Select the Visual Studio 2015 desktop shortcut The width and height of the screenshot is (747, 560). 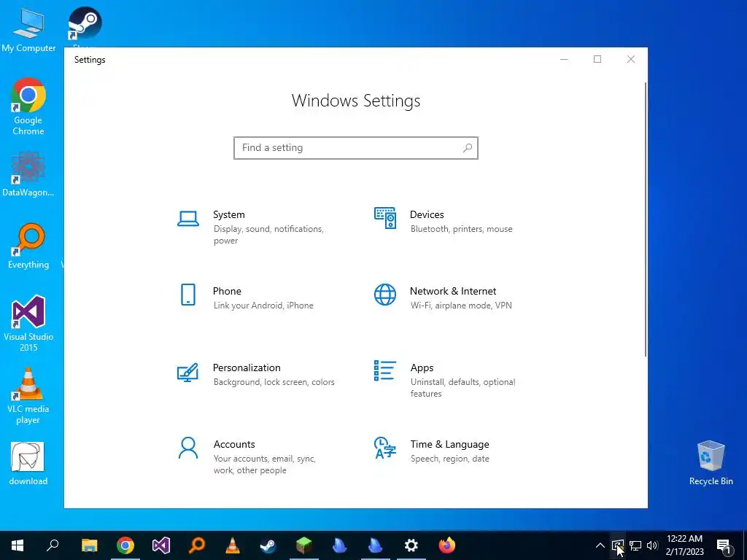point(28,324)
